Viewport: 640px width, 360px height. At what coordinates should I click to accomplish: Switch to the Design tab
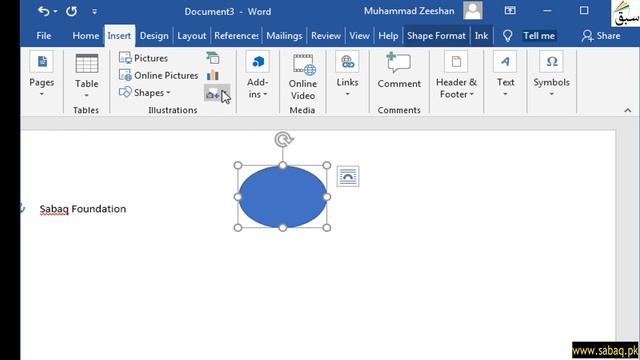click(154, 36)
